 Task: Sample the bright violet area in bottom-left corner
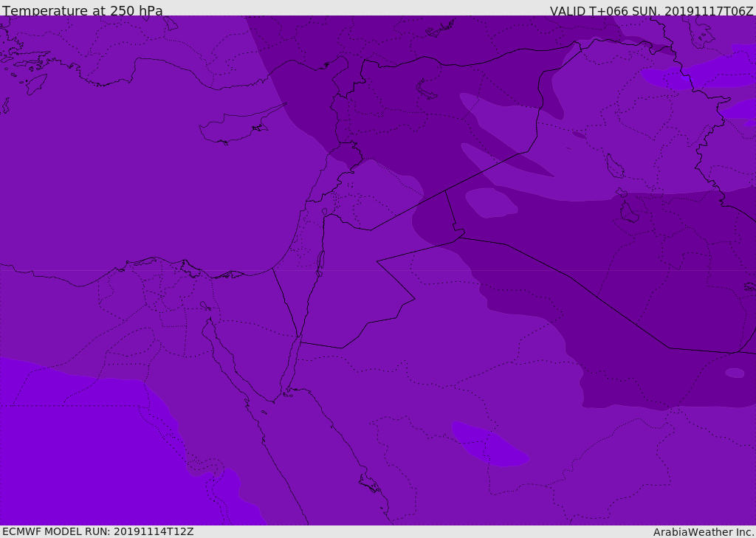point(74,458)
